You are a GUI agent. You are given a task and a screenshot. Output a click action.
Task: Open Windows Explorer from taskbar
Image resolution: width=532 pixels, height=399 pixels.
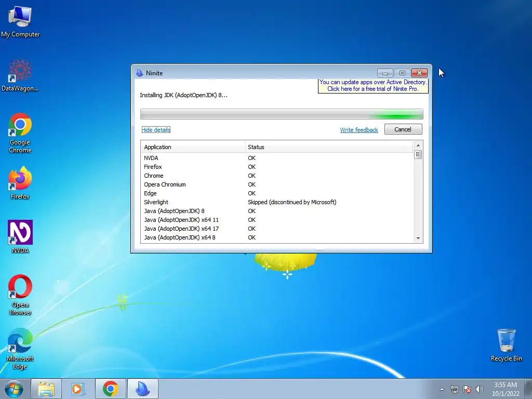coord(46,389)
